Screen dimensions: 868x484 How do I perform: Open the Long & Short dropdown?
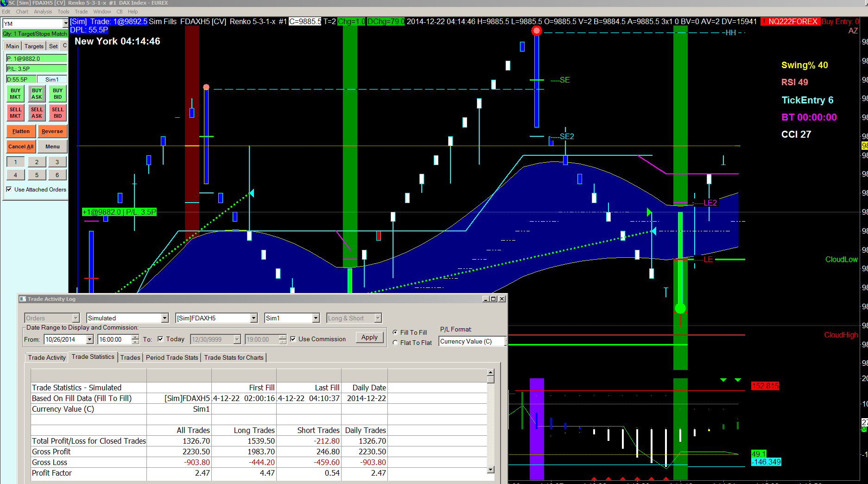(x=378, y=318)
